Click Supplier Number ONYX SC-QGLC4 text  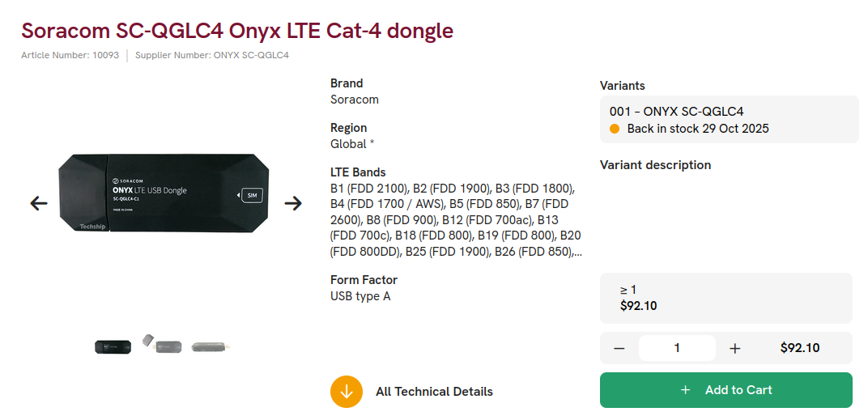click(x=212, y=55)
